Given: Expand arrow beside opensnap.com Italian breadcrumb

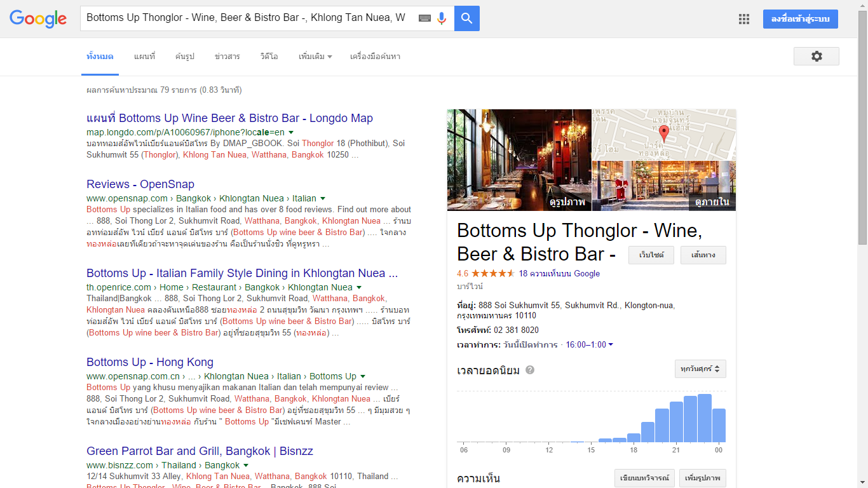Looking at the screenshot, I should click(x=323, y=198).
